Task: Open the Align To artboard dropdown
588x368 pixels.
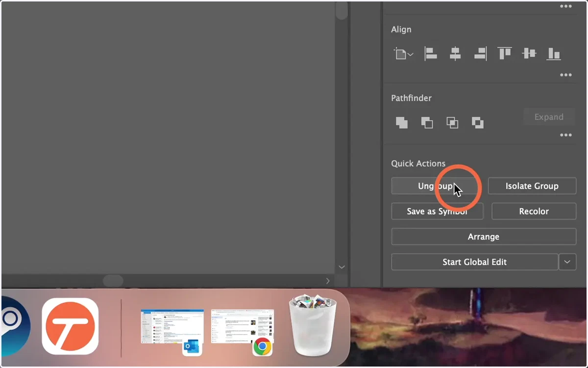Action: (403, 54)
